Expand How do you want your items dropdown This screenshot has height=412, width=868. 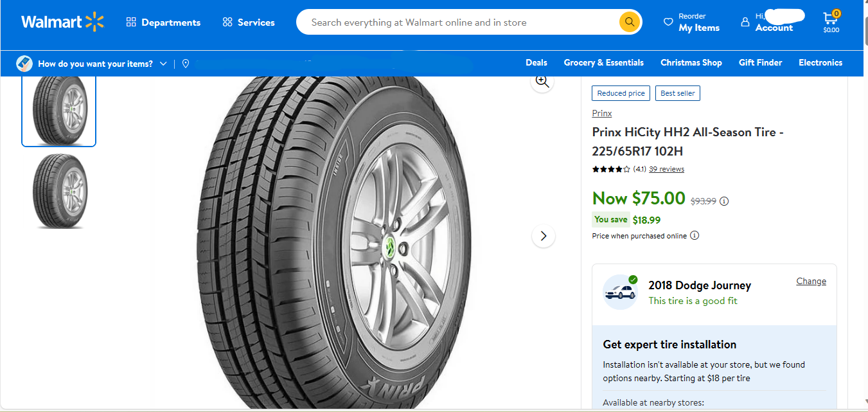coord(163,63)
